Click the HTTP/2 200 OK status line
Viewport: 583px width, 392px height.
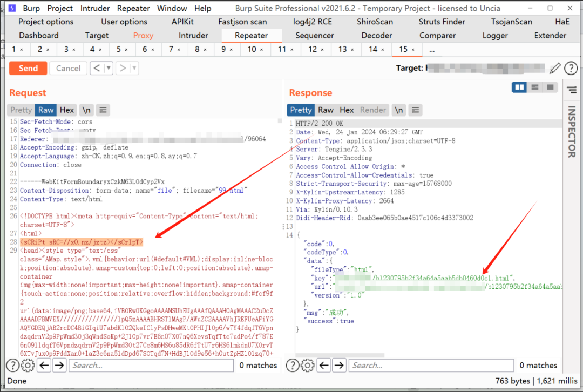click(x=320, y=124)
